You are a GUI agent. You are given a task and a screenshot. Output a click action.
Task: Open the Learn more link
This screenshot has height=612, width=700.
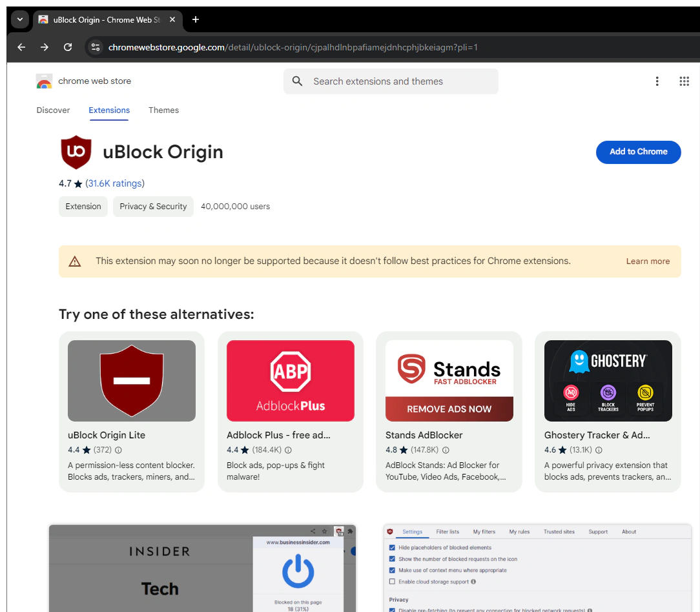648,261
